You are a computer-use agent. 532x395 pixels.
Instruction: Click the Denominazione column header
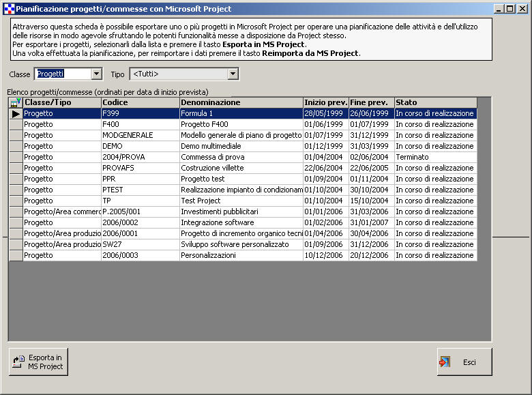pyautogui.click(x=241, y=102)
